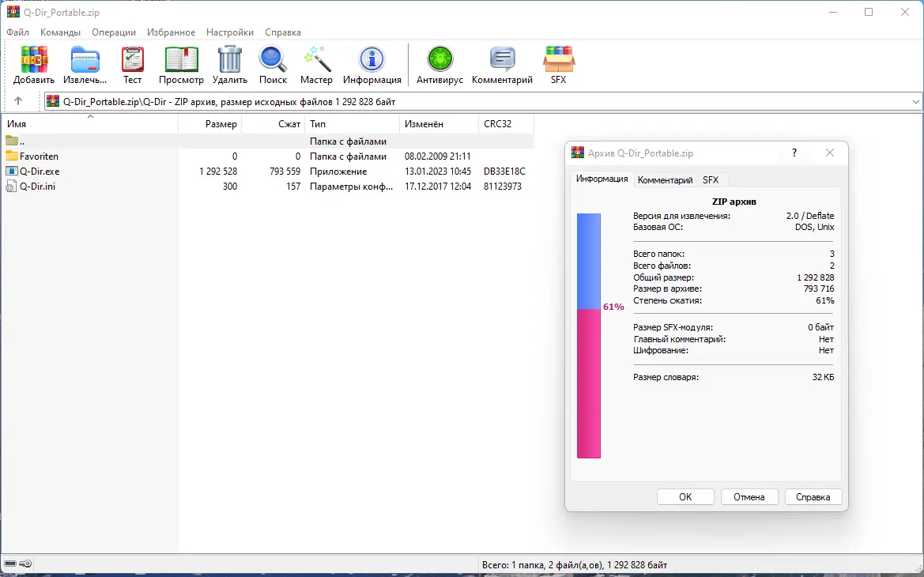Start the Антивирус scan icon
924x577 pixels.
(x=439, y=59)
